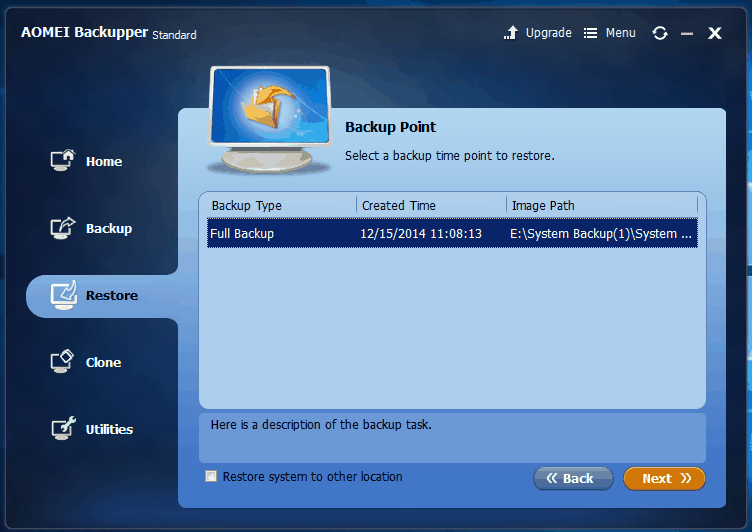Open the Backup section in sidebar
Screen dimensions: 752x532
[91, 228]
